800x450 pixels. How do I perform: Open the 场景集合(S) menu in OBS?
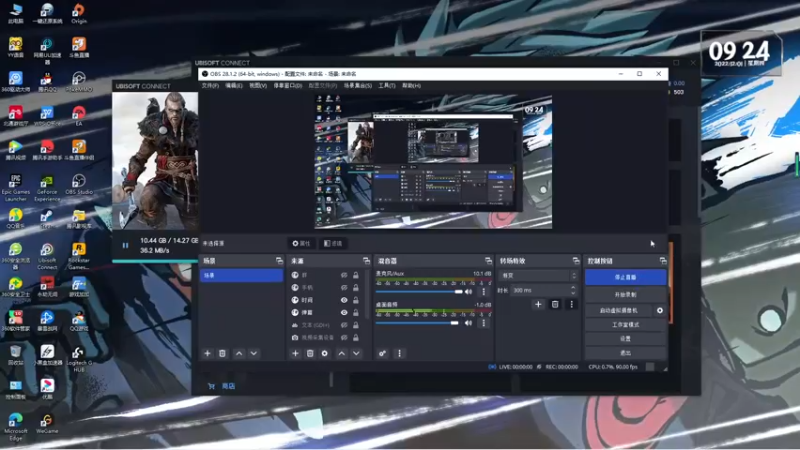click(358, 86)
